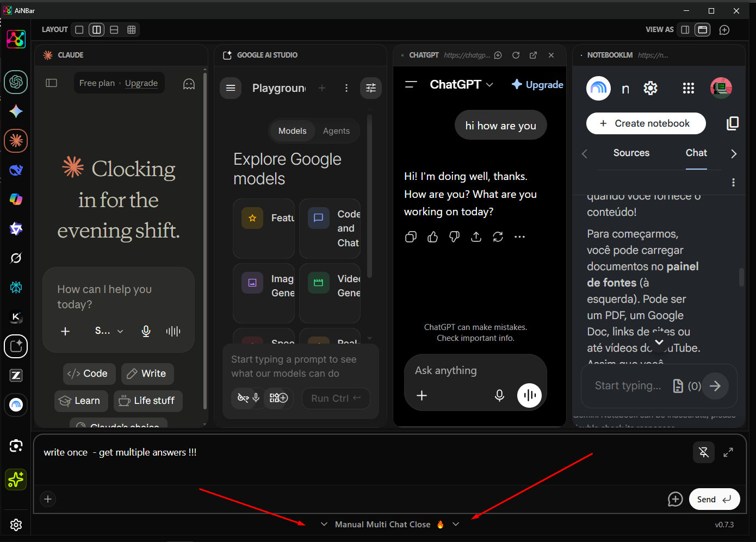The width and height of the screenshot is (756, 542).
Task: Click Create notebook button
Action: pos(646,123)
